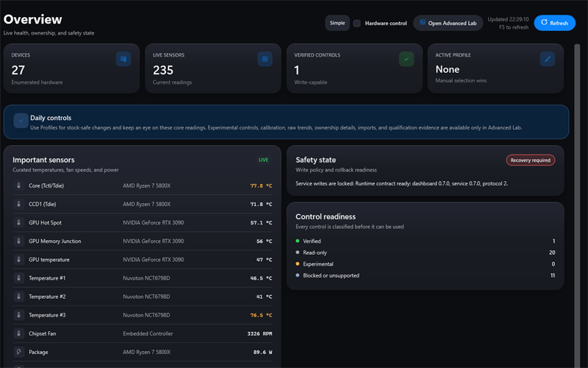Click the power icon beside Package

(x=19, y=352)
